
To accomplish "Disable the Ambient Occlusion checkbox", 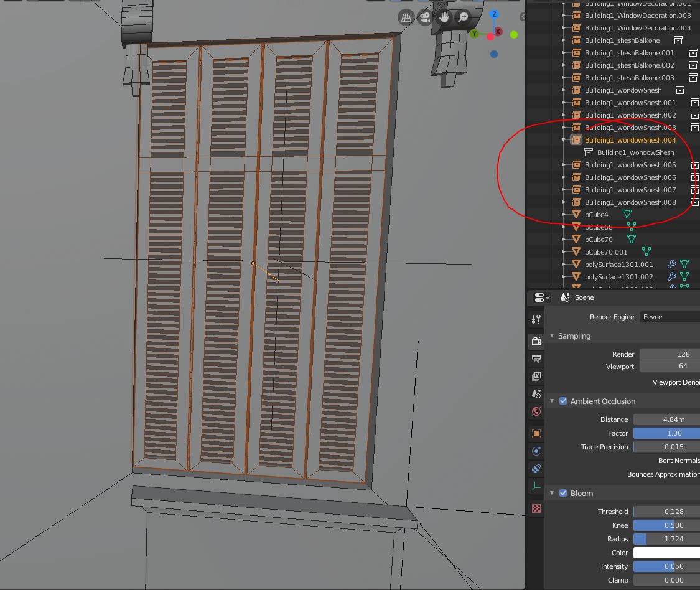I will 563,401.
